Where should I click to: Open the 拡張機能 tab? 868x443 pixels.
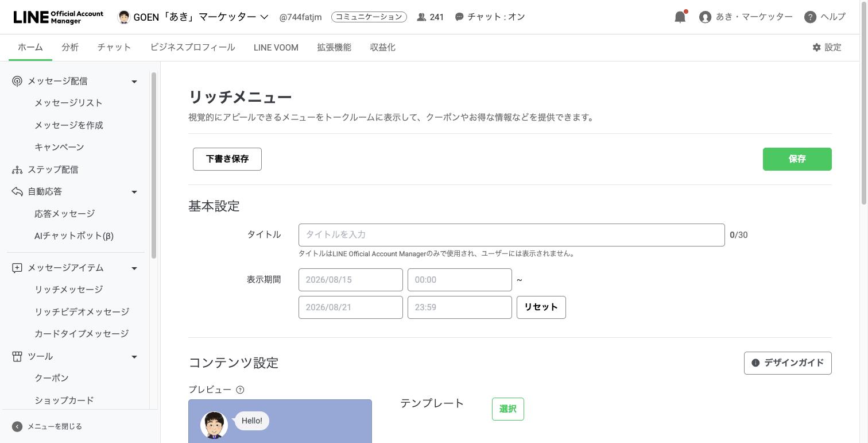tap(334, 48)
